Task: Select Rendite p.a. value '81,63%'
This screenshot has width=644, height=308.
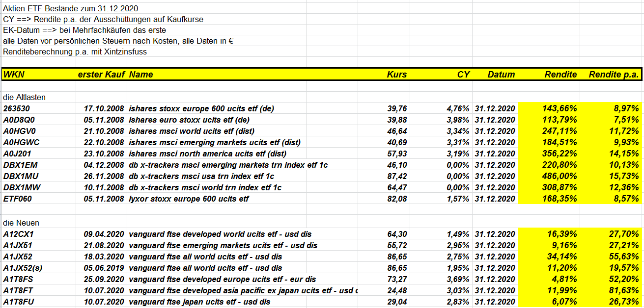Action: tap(624, 291)
